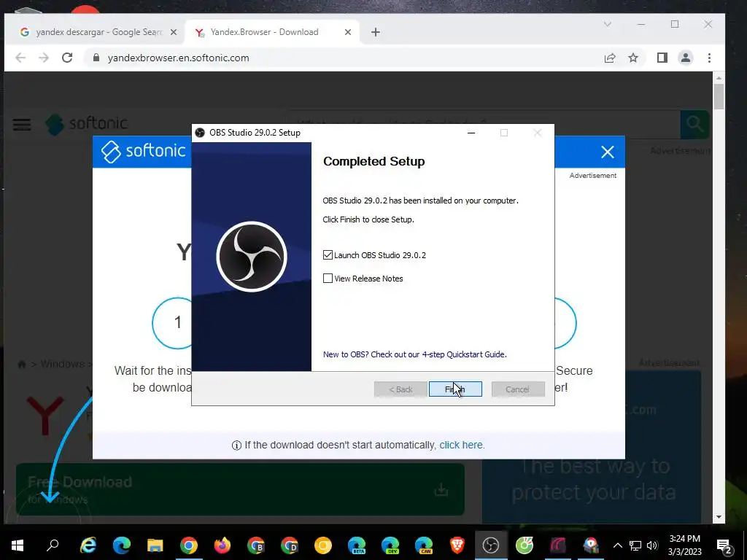Open a new Chrome tab

[376, 32]
